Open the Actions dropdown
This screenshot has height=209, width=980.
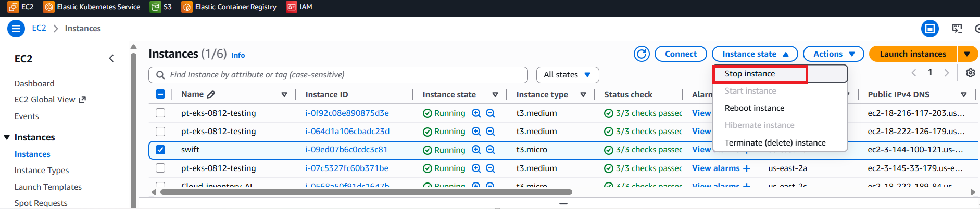click(x=833, y=54)
